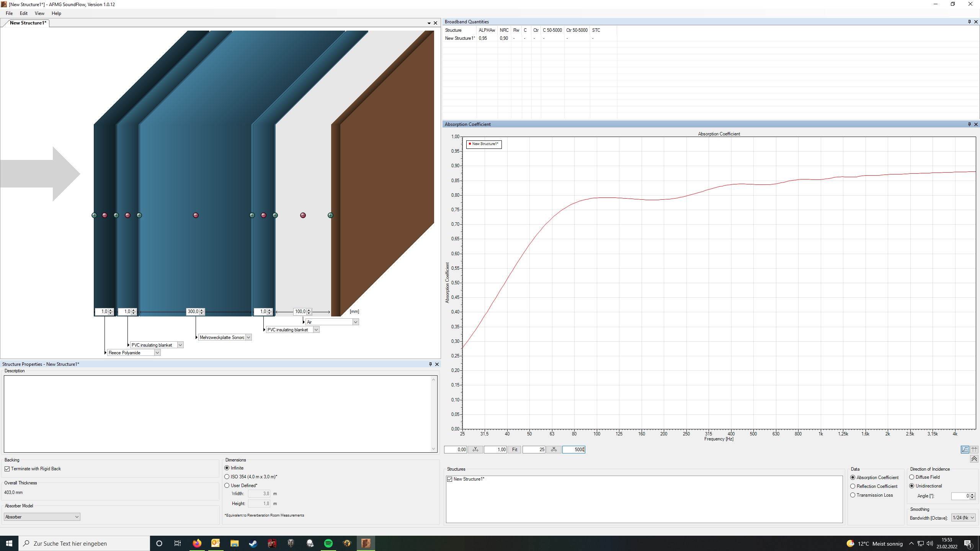The image size is (980, 551).
Task: Click the Description text area
Action: [x=218, y=413]
